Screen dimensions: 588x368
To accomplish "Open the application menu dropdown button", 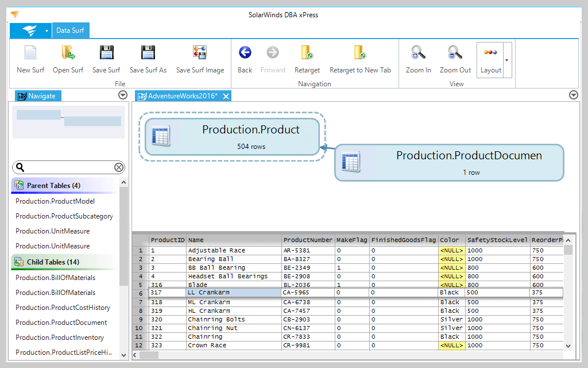I will (x=31, y=30).
